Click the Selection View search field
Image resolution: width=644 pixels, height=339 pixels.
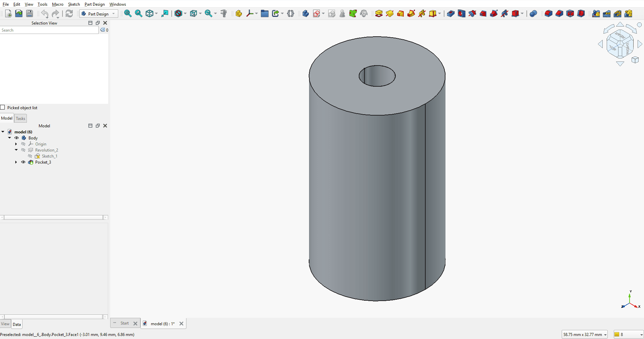click(x=49, y=30)
